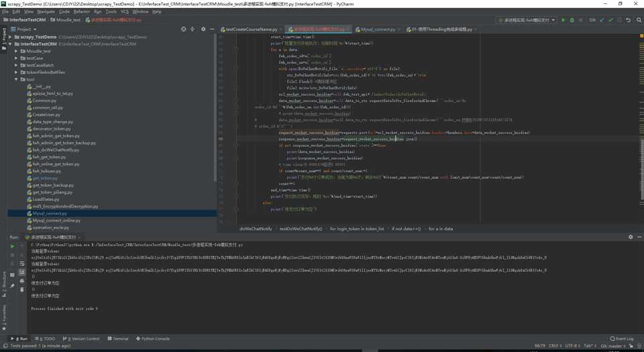The height and width of the screenshot is (352, 644).
Task: Click the CRLF line separator in status bar
Action: [553, 346]
